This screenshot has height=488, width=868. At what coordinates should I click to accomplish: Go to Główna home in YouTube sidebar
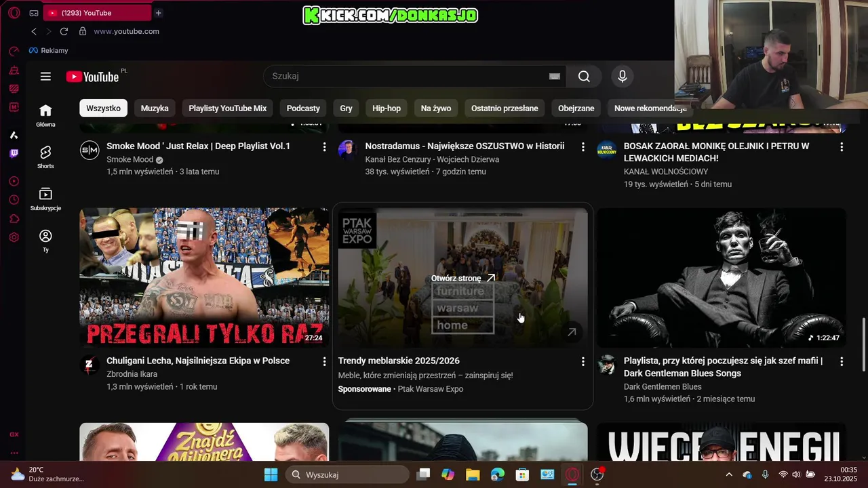coord(45,116)
